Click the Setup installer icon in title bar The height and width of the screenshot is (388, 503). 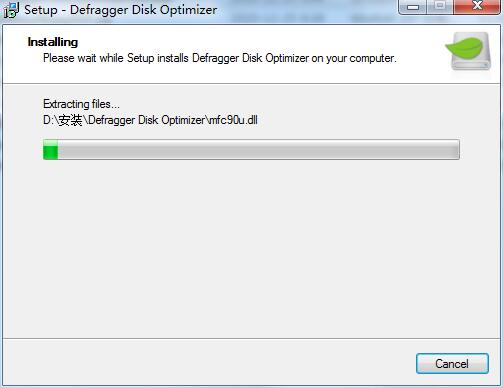11,10
